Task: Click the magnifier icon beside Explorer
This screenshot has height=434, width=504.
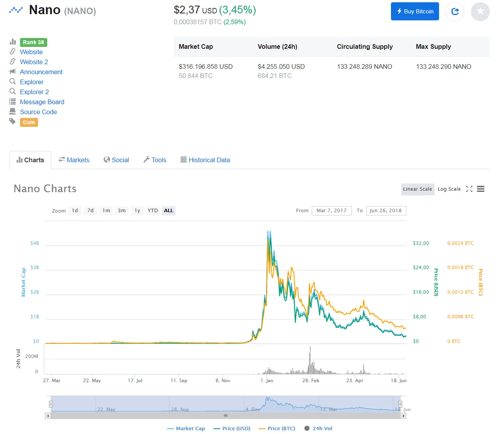Action: click(13, 82)
